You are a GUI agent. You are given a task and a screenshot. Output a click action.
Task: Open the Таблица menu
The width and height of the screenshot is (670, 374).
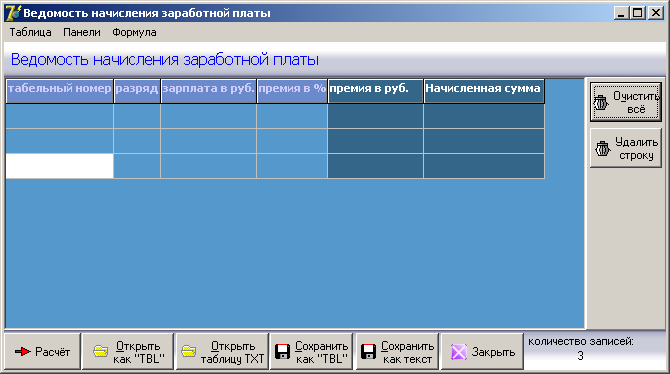[x=30, y=32]
